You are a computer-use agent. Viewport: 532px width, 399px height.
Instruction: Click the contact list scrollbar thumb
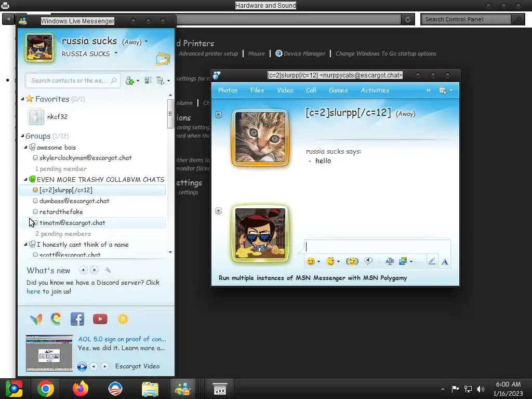(x=170, y=114)
